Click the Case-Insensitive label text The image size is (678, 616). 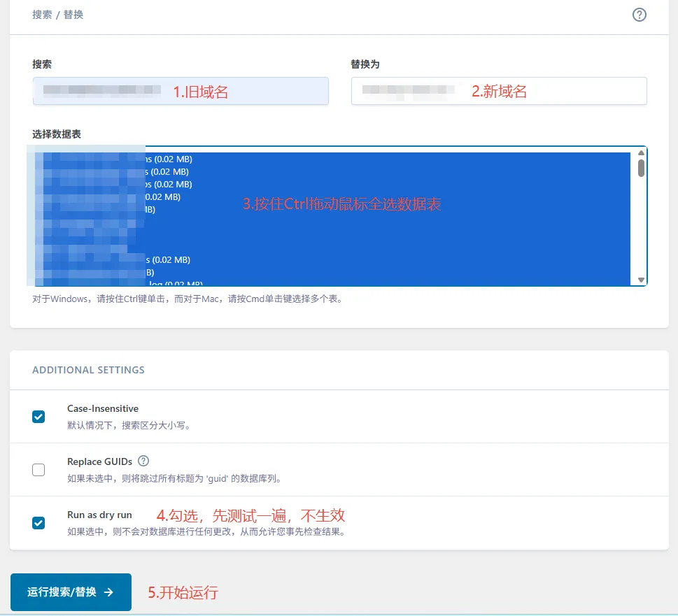(x=103, y=408)
